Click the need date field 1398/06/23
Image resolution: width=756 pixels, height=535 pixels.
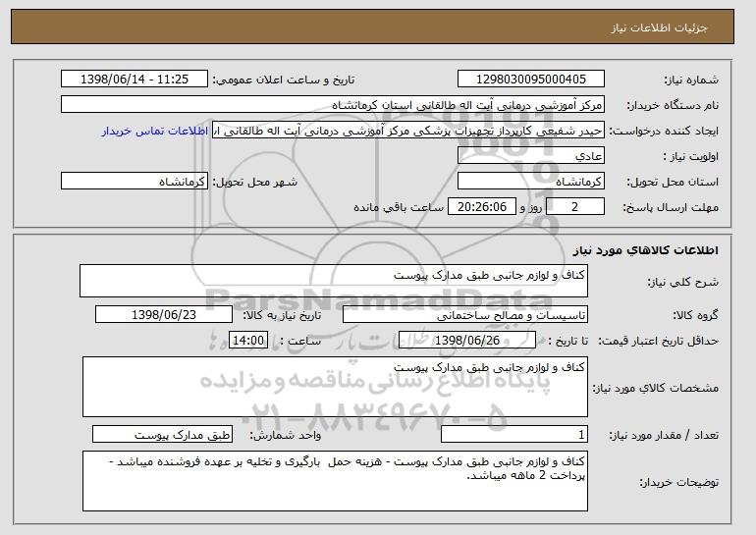164,315
